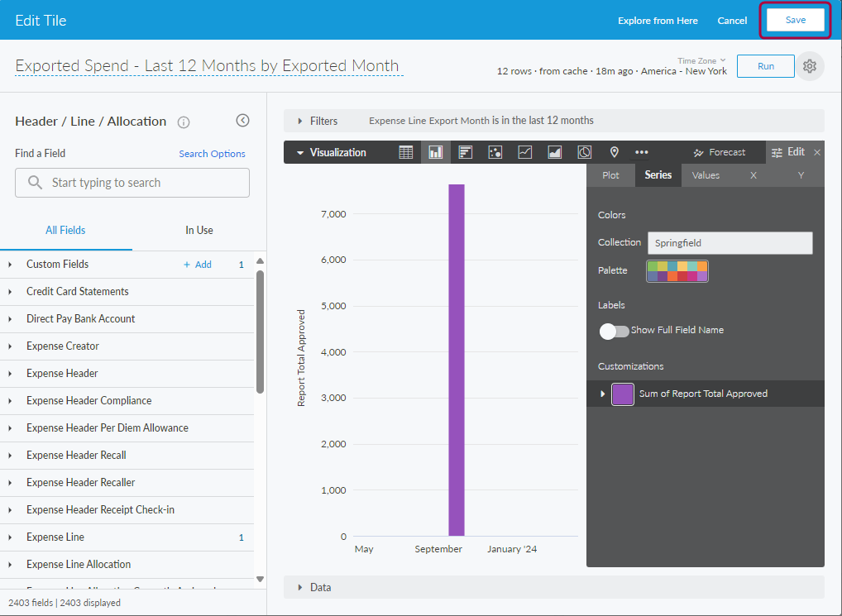Viewport: 842px width, 616px height.
Task: Select the table visualization icon
Action: (406, 152)
